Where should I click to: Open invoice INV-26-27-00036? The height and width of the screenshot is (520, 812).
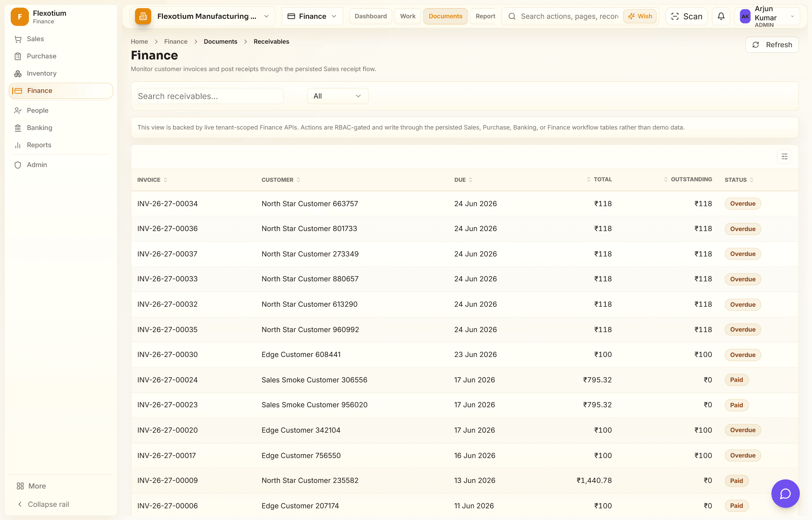tap(167, 229)
